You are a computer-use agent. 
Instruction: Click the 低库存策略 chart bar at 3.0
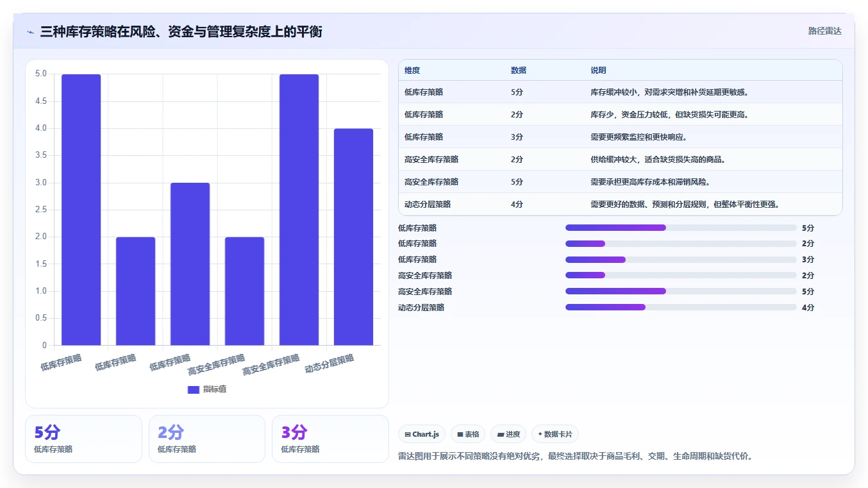190,264
